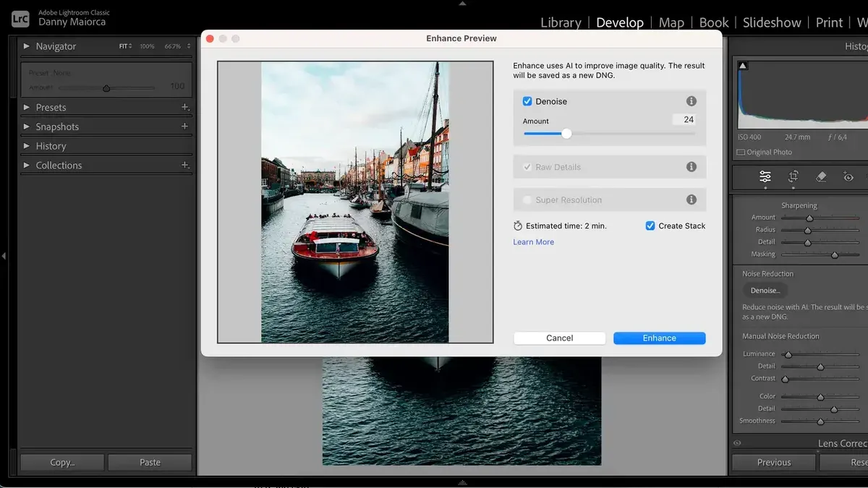Switch to the Slideshow module
This screenshot has height=488, width=868.
point(772,22)
